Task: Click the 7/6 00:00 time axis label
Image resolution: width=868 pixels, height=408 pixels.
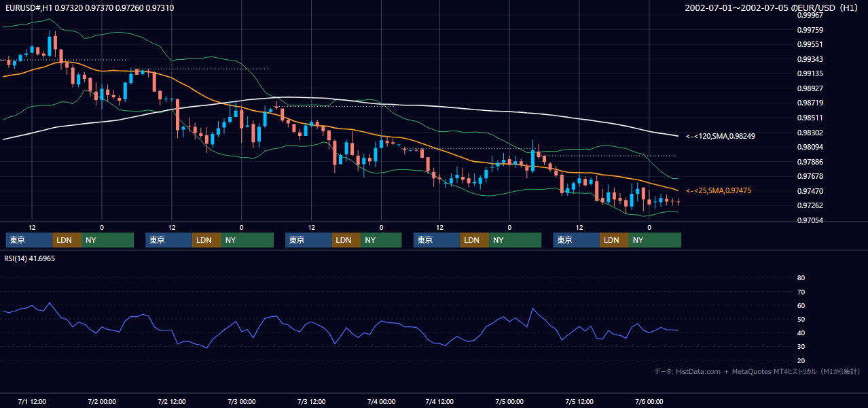Action: pyautogui.click(x=649, y=401)
